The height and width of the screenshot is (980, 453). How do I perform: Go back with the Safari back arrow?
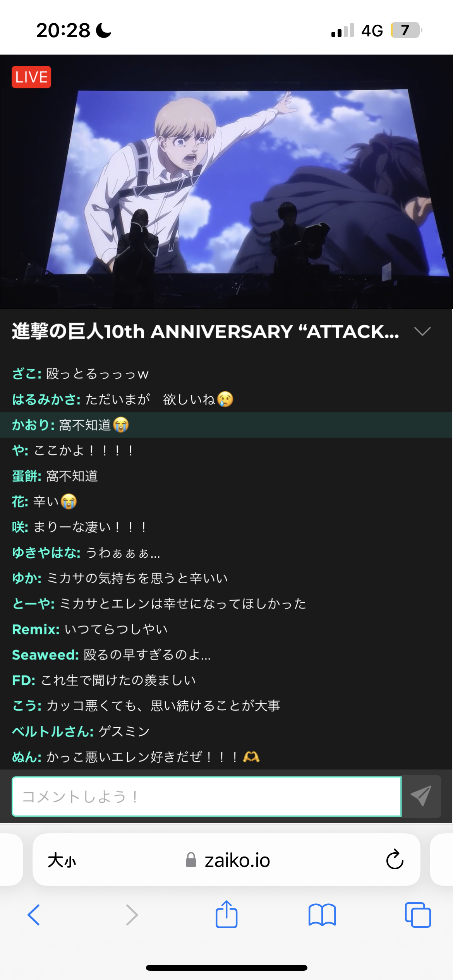coord(34,915)
